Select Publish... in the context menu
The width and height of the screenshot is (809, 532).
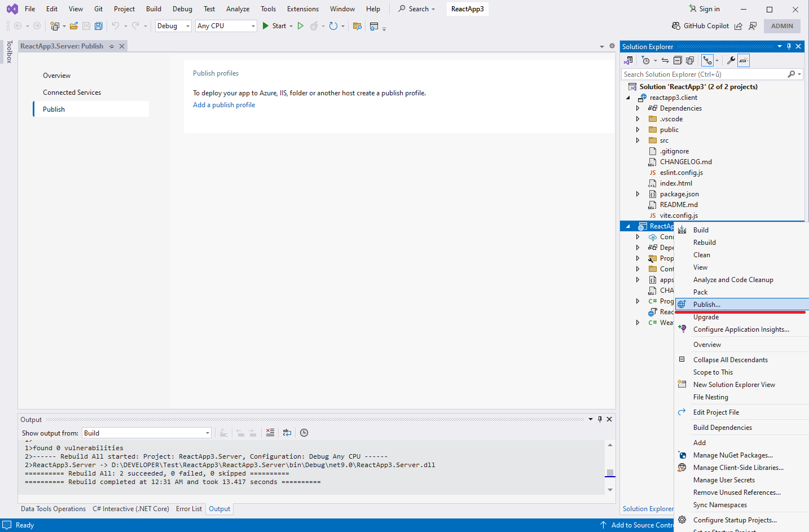tap(742, 305)
